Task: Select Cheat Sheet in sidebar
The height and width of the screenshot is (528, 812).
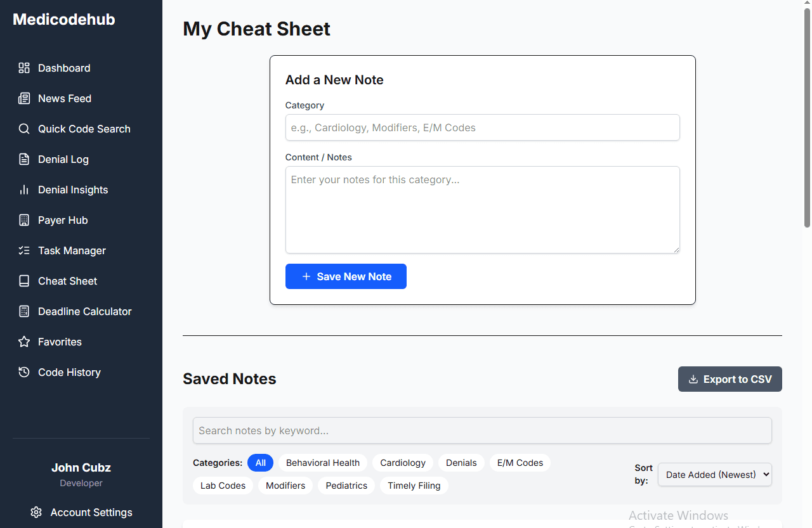Action: 81,281
